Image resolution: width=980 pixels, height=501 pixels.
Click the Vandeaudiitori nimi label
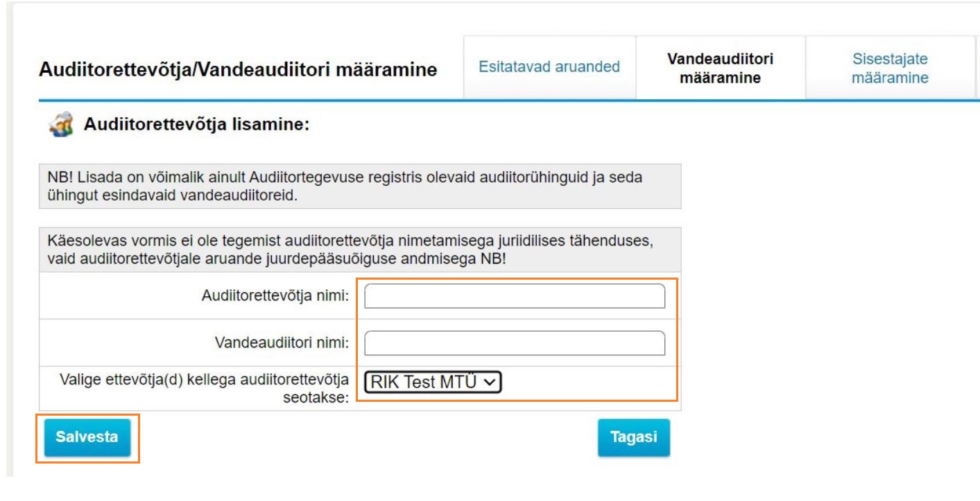coord(281,343)
